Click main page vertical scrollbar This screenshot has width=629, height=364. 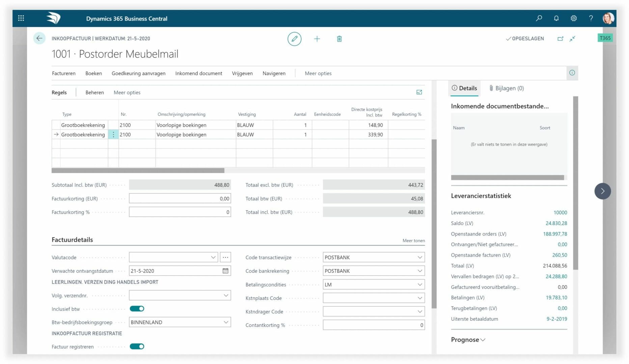[434, 224]
